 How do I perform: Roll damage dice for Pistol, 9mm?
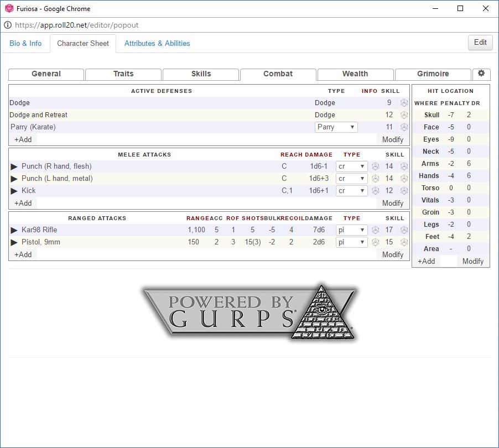(x=376, y=242)
